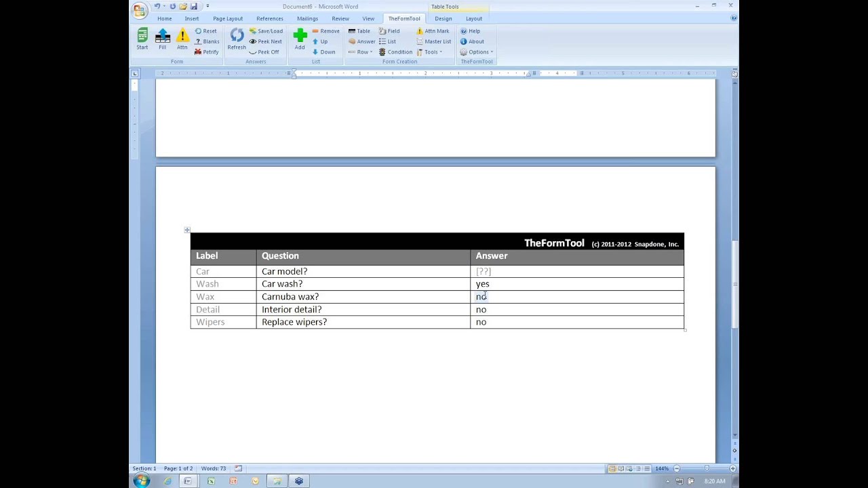Toggle the ruler view button
868x488 pixels.
[734, 73]
